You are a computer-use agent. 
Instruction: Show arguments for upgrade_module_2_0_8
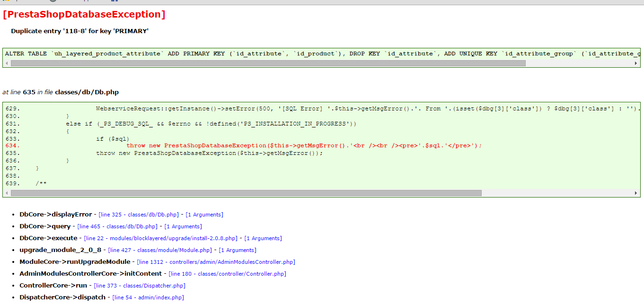coord(238,250)
